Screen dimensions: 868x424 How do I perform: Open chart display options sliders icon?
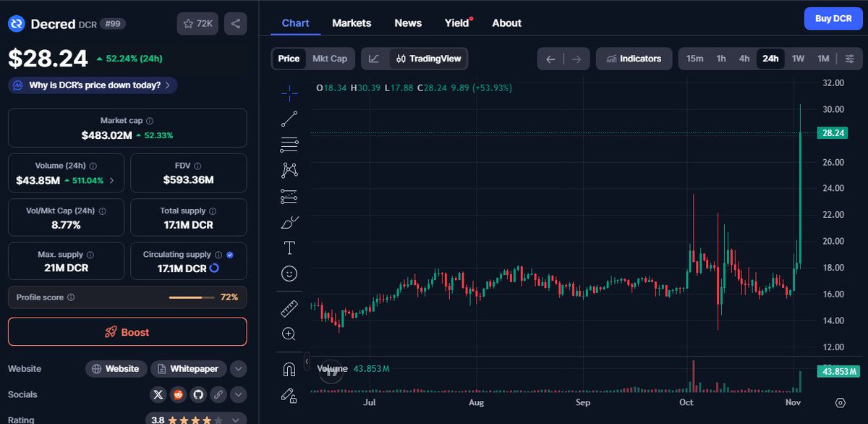(849, 59)
